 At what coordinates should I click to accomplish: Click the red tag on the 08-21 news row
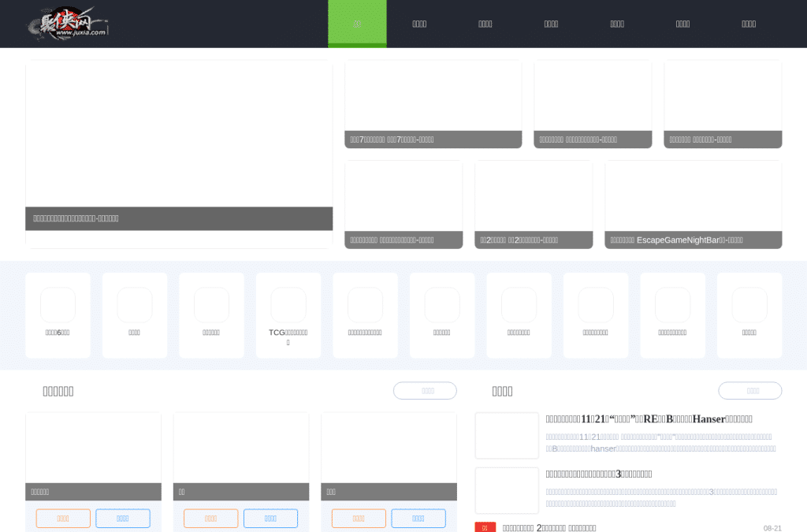[485, 527]
